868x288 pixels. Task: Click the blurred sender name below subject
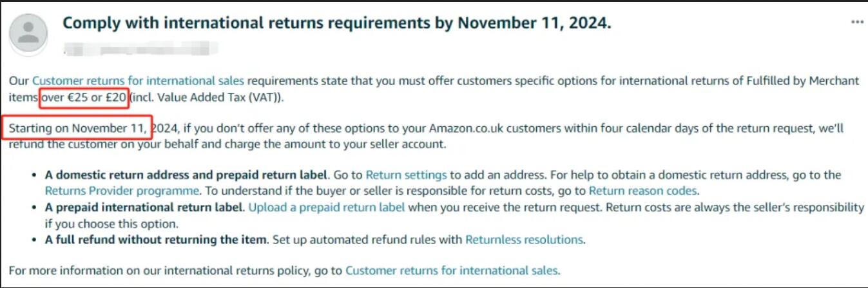tap(140, 48)
